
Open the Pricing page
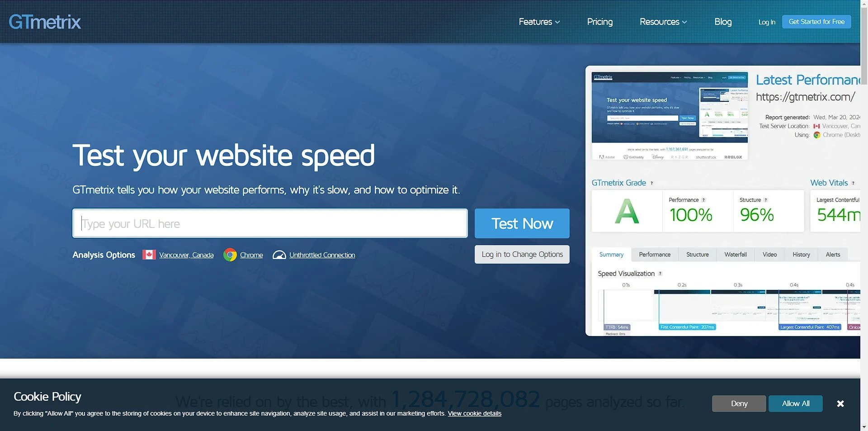[599, 22]
